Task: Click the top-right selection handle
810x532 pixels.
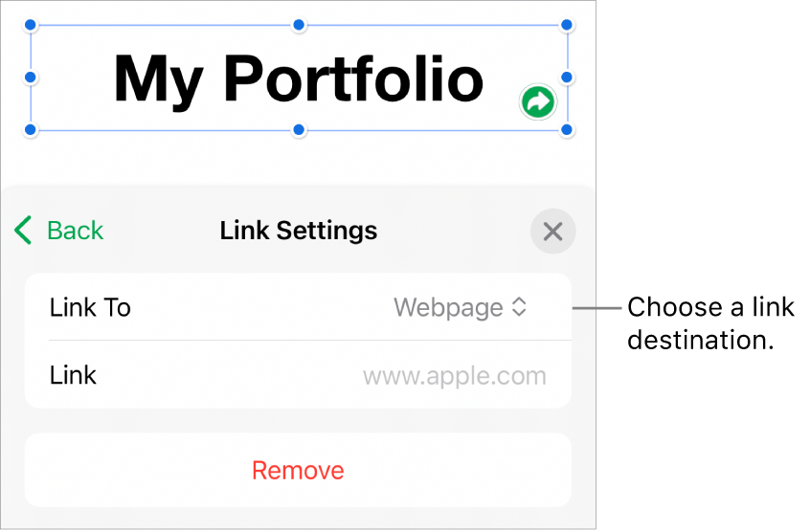Action: [567, 24]
